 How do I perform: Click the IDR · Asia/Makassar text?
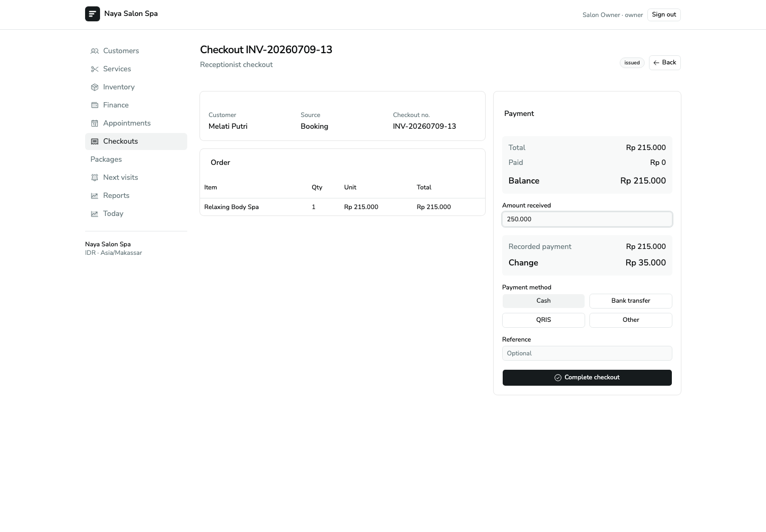(x=113, y=253)
